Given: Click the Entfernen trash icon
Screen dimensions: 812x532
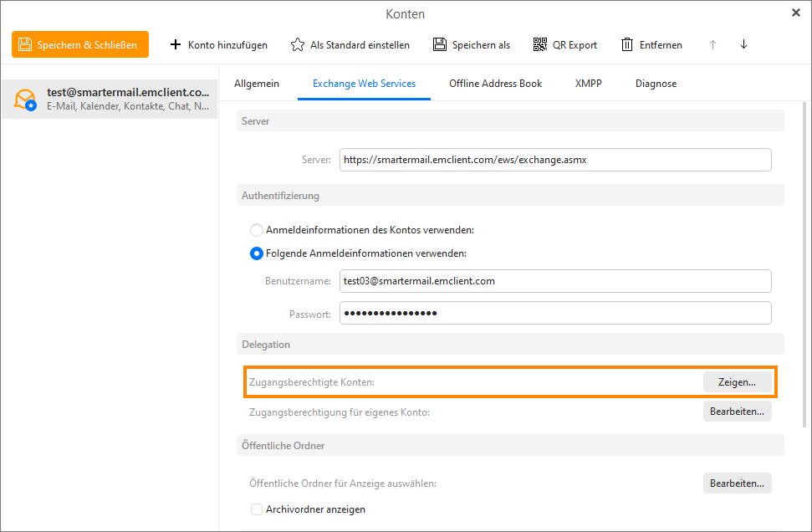Looking at the screenshot, I should (x=627, y=44).
